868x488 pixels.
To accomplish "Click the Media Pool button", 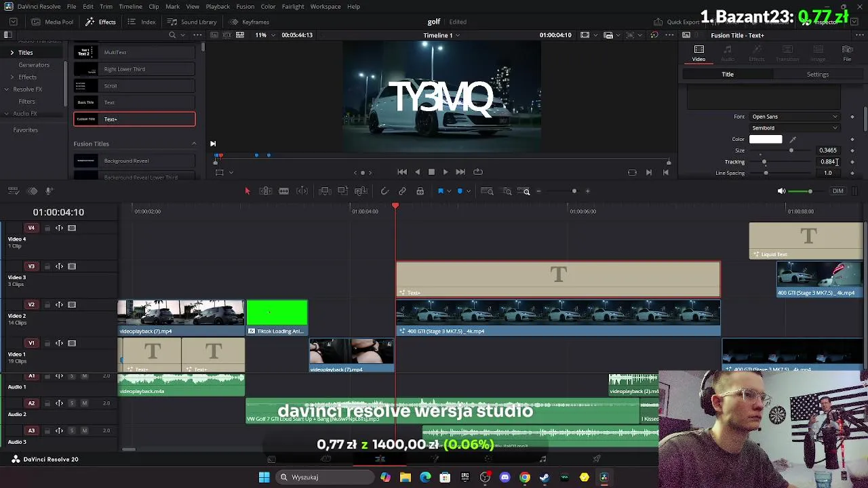I will pyautogui.click(x=53, y=22).
